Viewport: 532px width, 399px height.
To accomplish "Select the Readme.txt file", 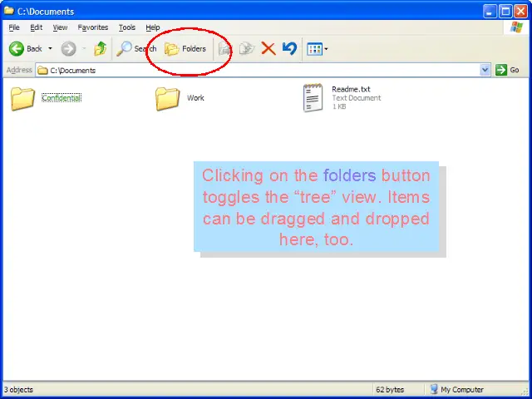I will click(x=313, y=98).
